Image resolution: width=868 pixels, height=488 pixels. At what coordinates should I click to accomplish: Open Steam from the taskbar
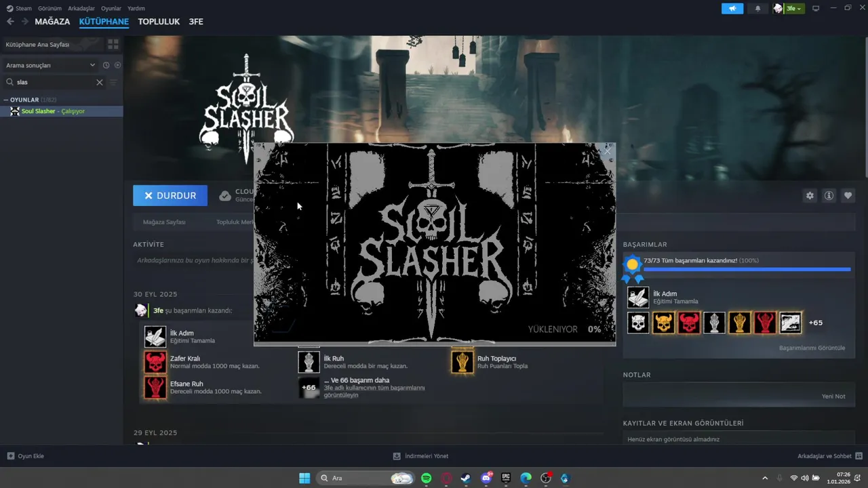pyautogui.click(x=466, y=478)
